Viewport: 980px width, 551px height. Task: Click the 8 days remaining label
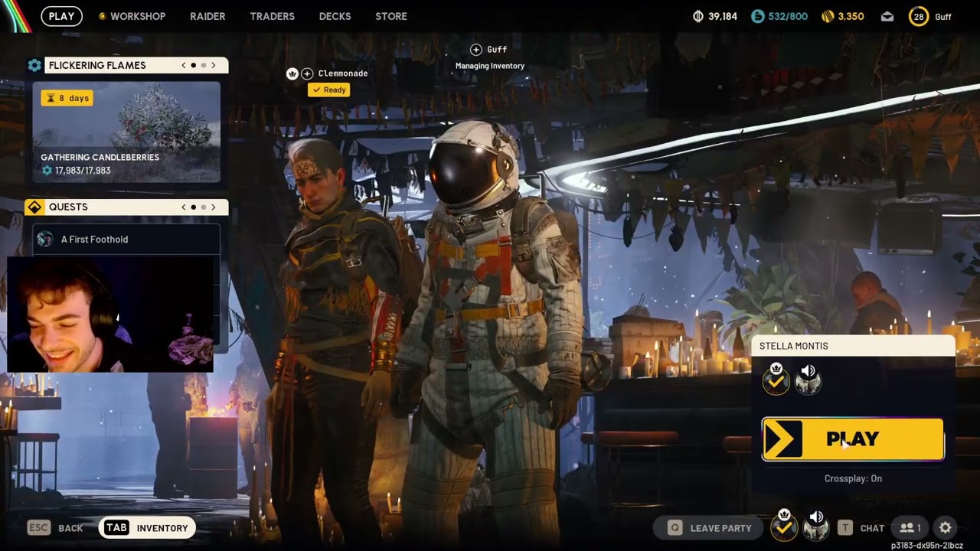74,98
